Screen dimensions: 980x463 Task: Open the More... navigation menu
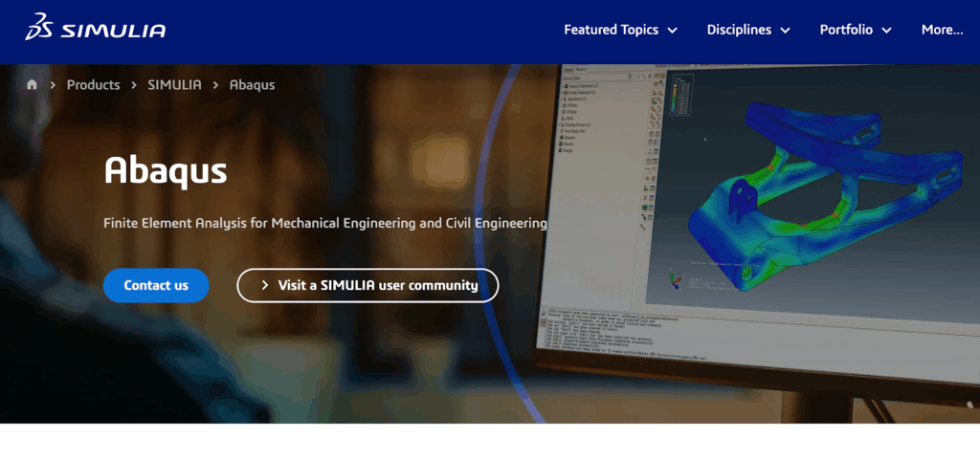pos(942,30)
